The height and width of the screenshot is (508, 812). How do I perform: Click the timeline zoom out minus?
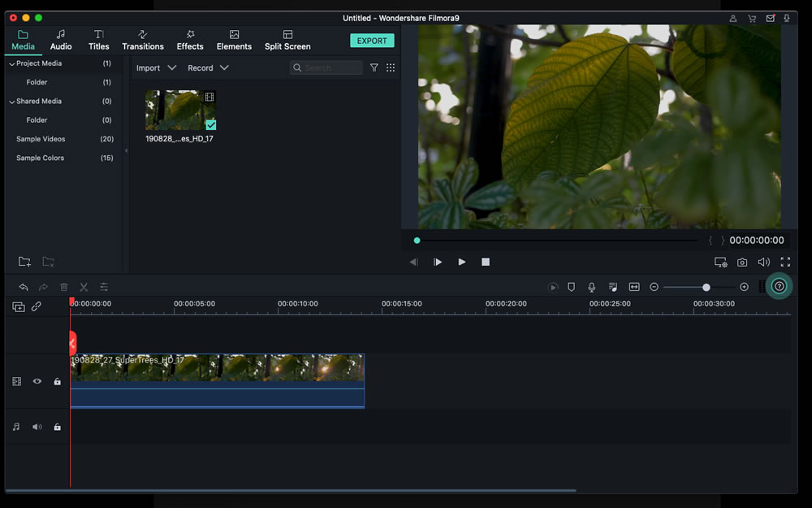654,287
